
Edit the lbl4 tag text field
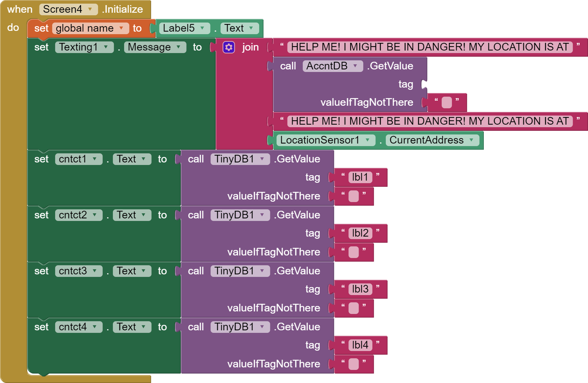click(x=360, y=345)
